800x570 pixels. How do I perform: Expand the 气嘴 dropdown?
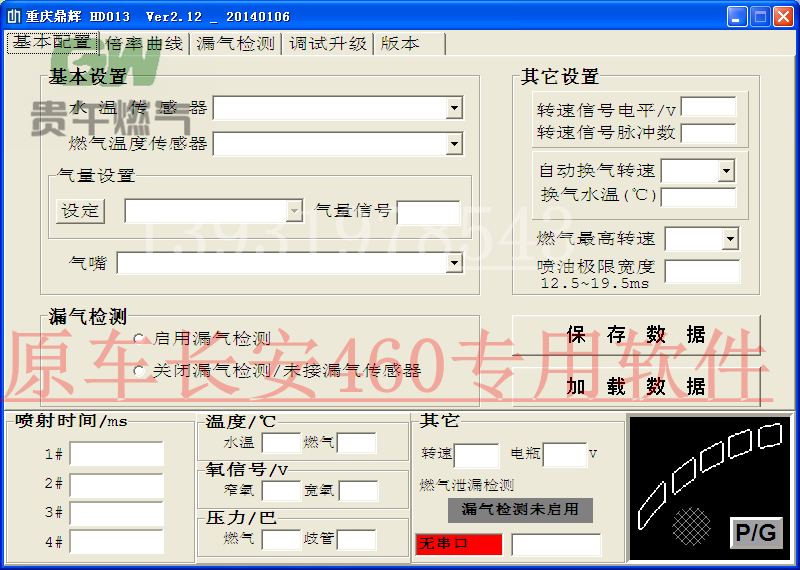click(454, 263)
